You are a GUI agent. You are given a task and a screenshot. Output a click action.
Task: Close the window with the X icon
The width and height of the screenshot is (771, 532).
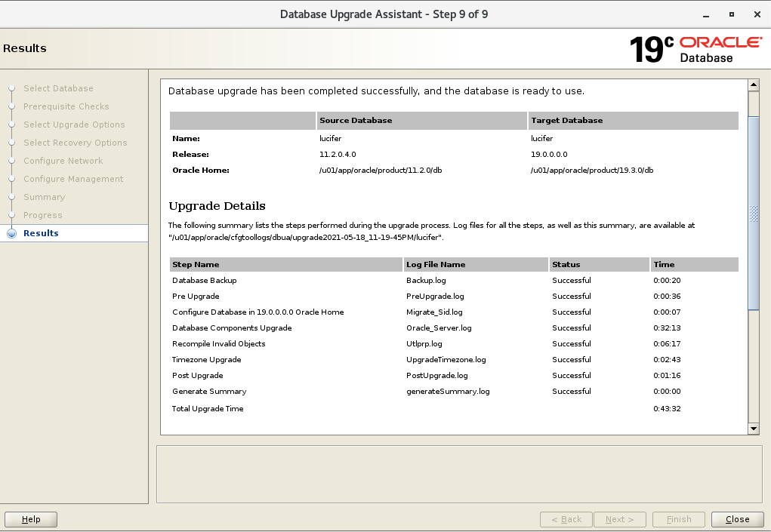coord(757,15)
